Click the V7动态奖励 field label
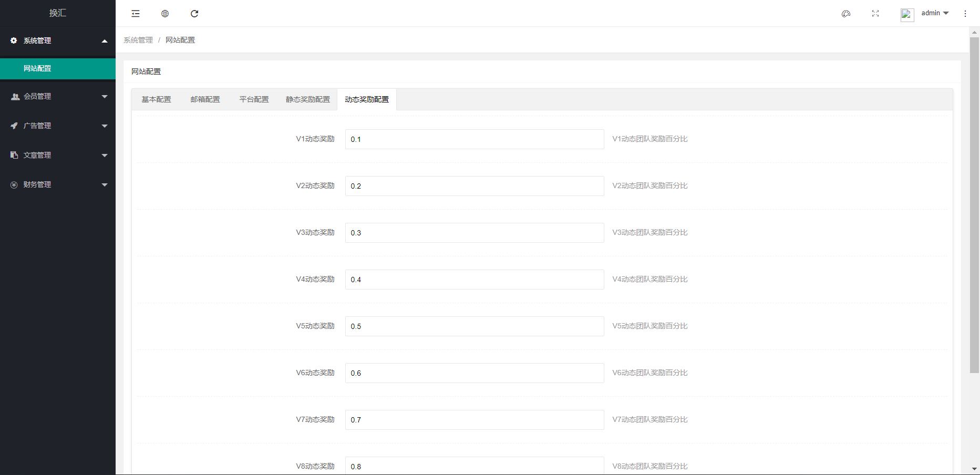 [315, 420]
